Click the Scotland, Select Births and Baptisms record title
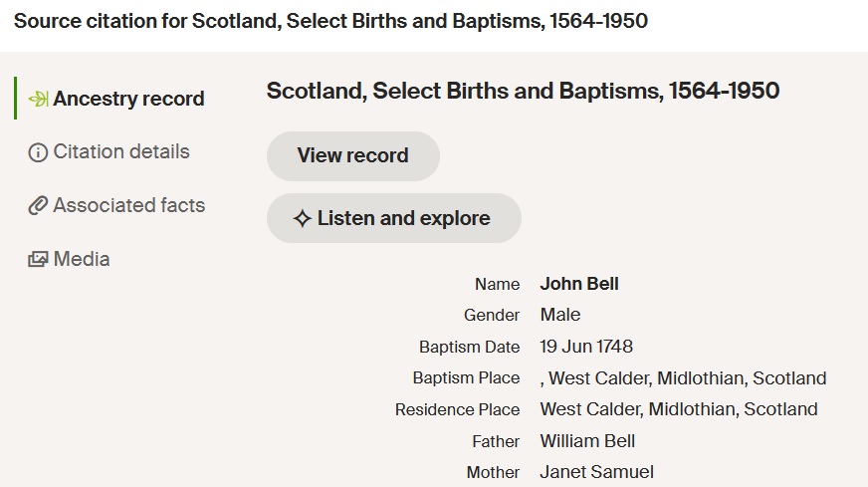The width and height of the screenshot is (868, 487). click(x=523, y=91)
